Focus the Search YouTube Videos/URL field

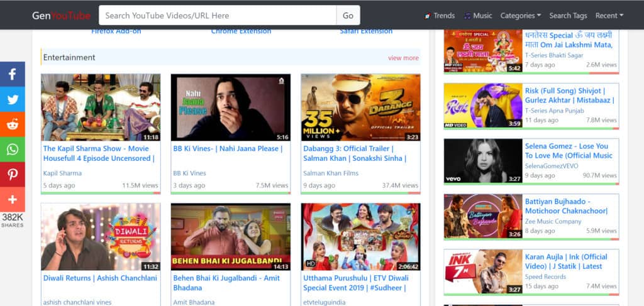click(217, 16)
